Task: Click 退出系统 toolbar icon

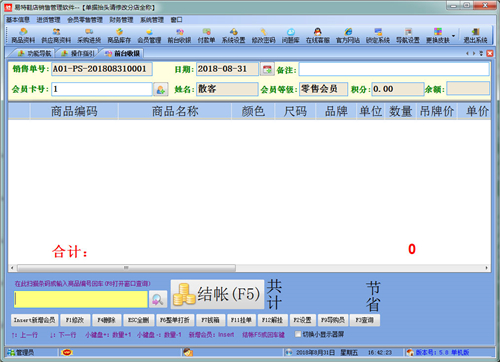Action: [476, 36]
